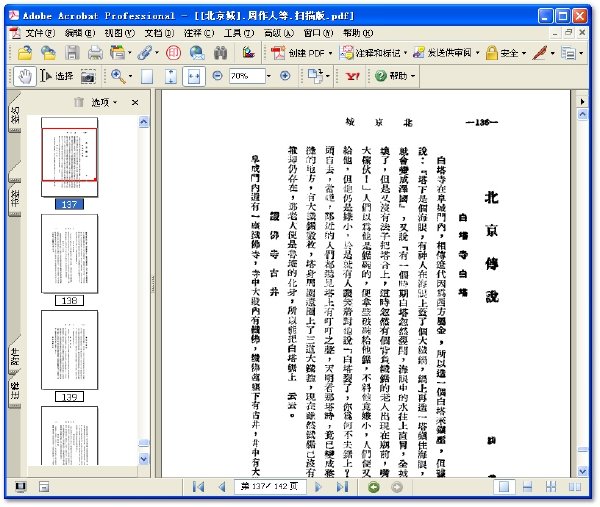This screenshot has height=507, width=600.
Task: Click the Fit Page view icon
Action: click(171, 76)
